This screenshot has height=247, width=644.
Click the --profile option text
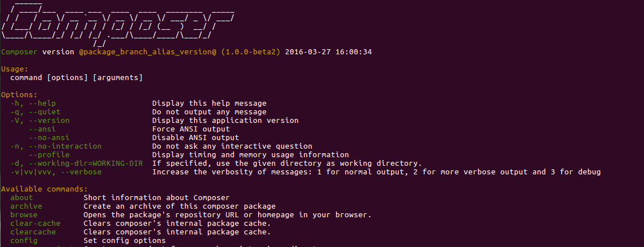[49, 155]
